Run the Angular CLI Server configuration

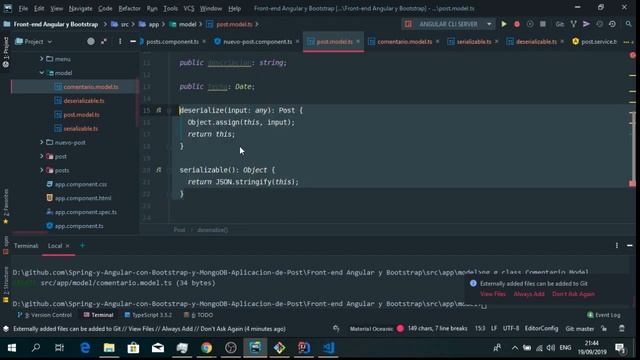tap(504, 24)
